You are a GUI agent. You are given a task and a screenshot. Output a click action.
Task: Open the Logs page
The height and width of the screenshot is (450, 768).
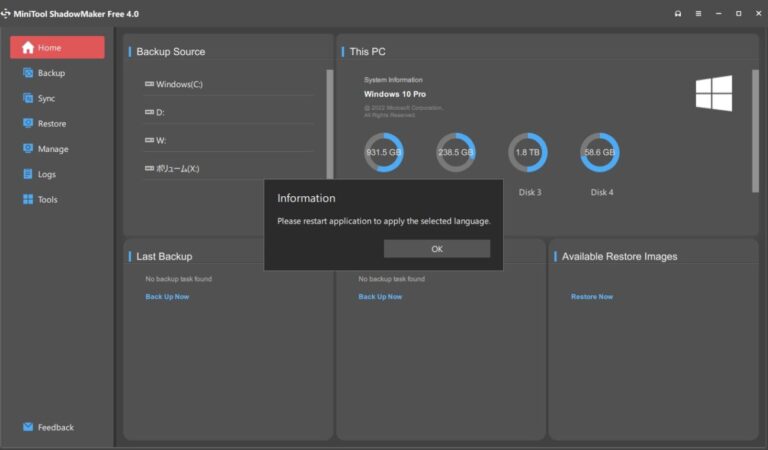[x=47, y=174]
